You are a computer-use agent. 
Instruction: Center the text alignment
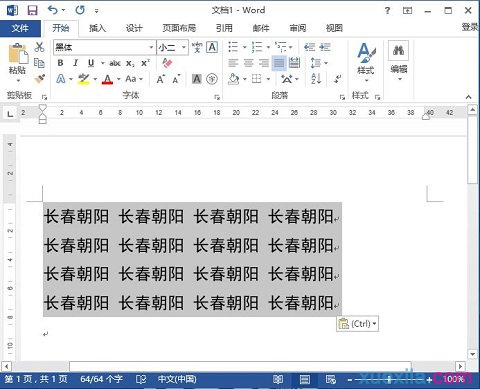pos(248,63)
